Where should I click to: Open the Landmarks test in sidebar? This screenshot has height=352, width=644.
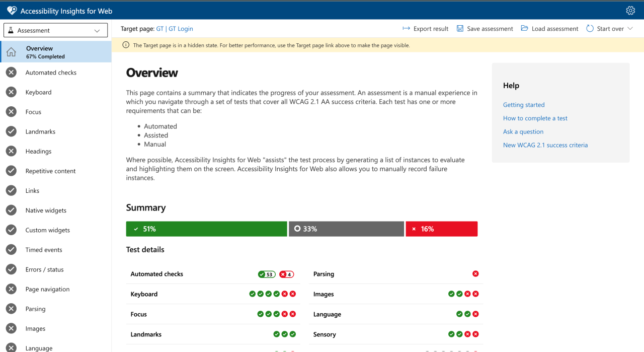pyautogui.click(x=56, y=131)
